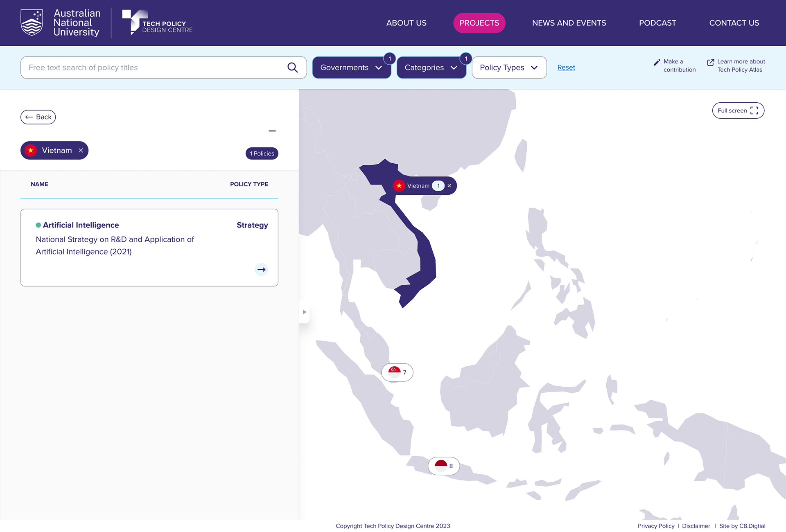
Task: Click the search magnifier icon
Action: pos(292,68)
